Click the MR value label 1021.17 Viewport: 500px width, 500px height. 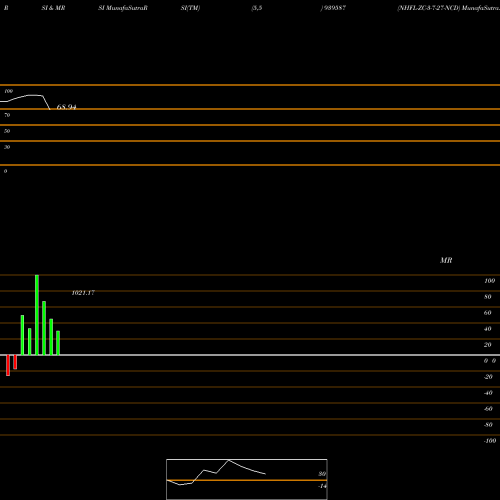click(x=83, y=293)
